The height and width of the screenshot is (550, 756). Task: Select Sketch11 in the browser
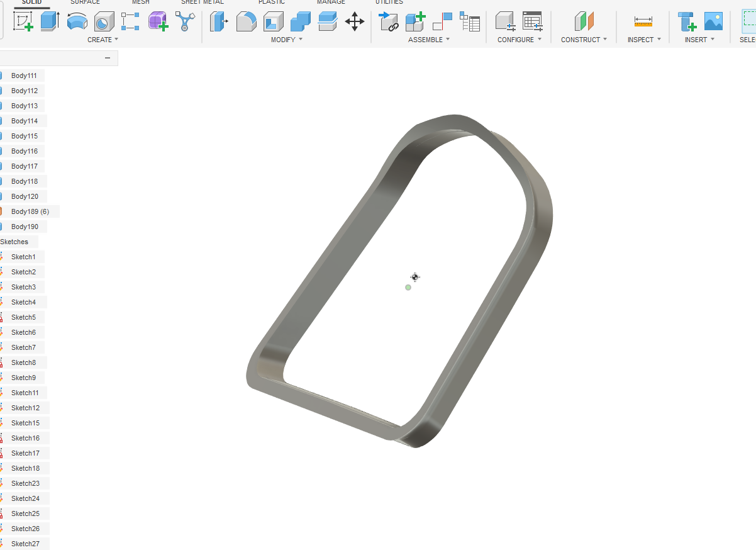tap(25, 393)
